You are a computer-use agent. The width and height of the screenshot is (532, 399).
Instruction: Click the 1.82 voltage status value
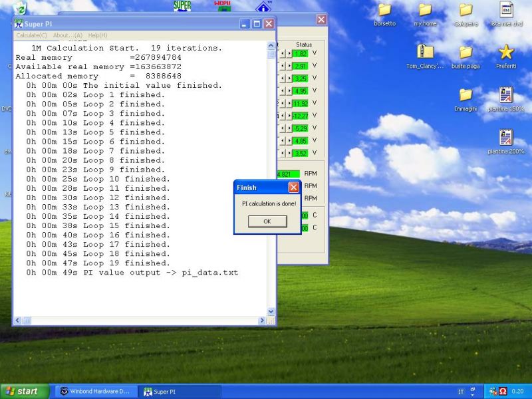(x=301, y=54)
